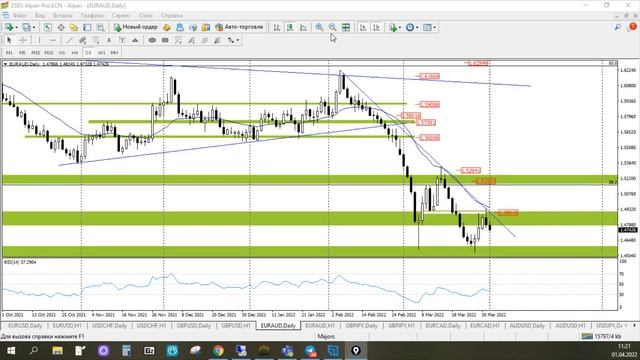
Task: Open the Navigator panel
Action: 74,27
